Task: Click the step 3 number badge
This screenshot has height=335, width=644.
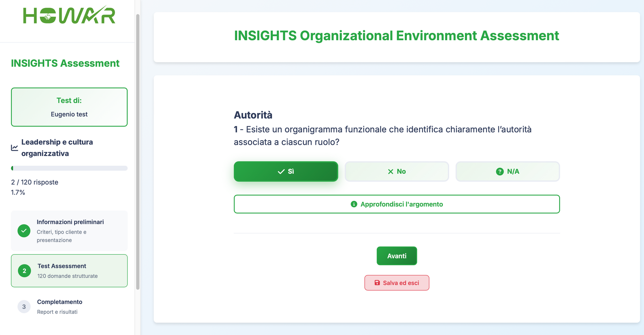Action: [x=24, y=306]
